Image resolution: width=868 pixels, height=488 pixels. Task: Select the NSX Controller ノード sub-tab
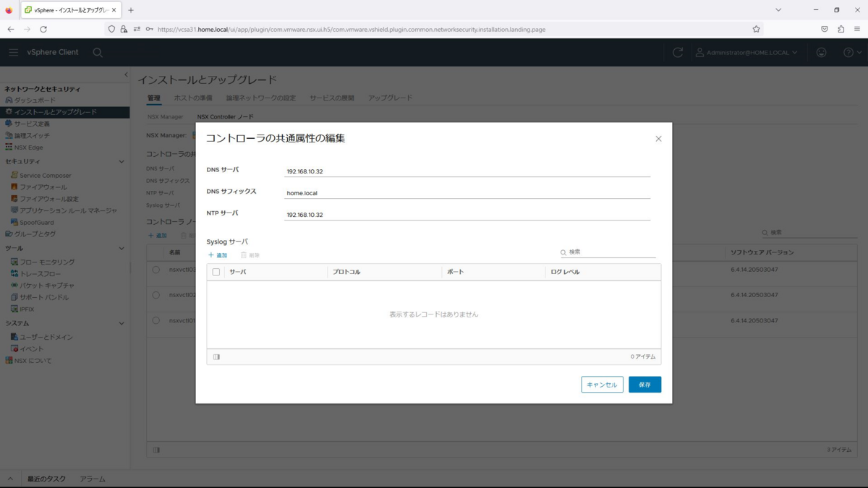pyautogui.click(x=226, y=116)
